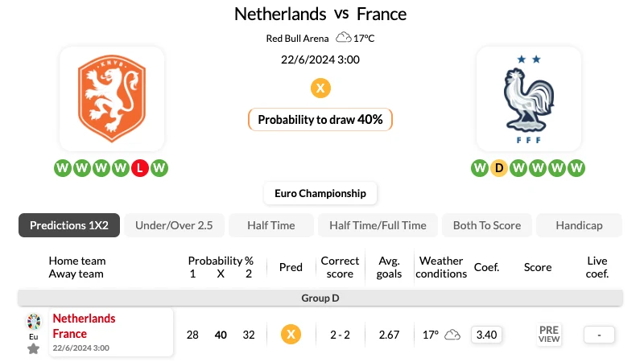Switch to the Under/Over 2.5 tab
Screen dimensions: 644x362
pyautogui.click(x=174, y=225)
